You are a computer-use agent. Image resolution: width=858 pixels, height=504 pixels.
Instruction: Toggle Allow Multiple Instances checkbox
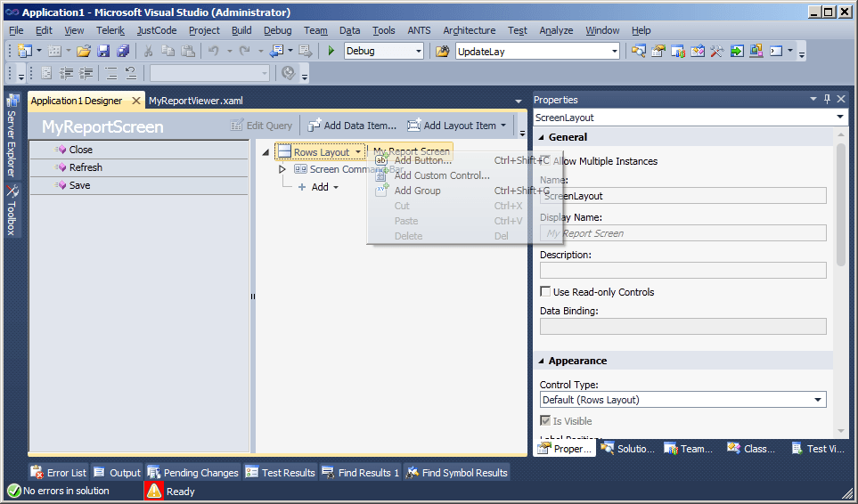tap(545, 160)
